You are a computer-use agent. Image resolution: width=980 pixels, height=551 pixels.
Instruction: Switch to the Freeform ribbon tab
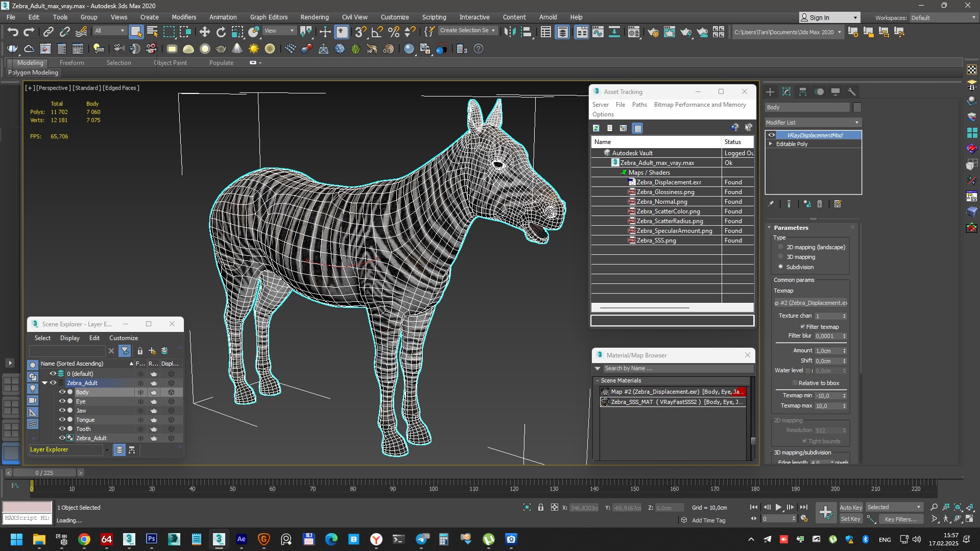click(71, 62)
